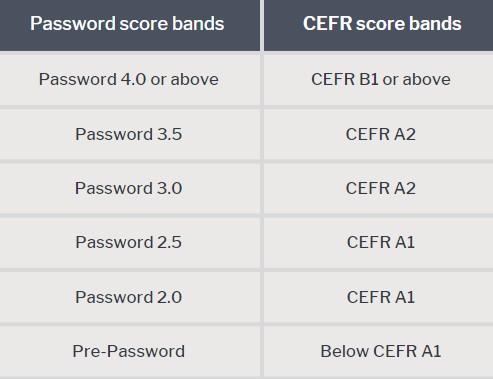The height and width of the screenshot is (379, 493).
Task: Select the Password 2.5 cell
Action: coord(130,243)
